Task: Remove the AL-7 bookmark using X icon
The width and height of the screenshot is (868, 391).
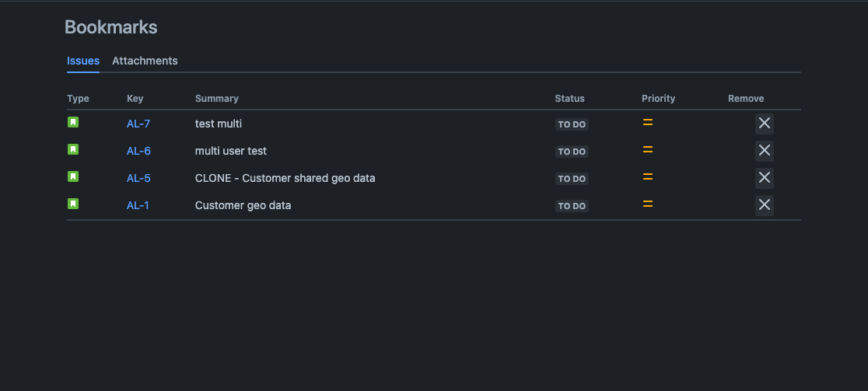Action: tap(764, 124)
